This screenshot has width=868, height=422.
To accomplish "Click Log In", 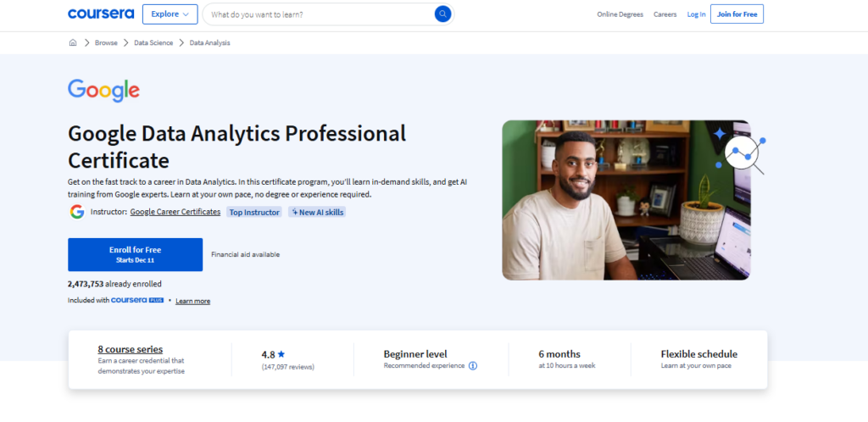I will (x=697, y=14).
